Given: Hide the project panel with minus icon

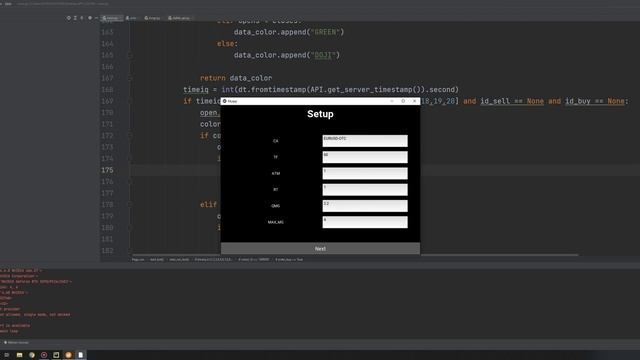Looking at the screenshot, I should click(96, 18).
